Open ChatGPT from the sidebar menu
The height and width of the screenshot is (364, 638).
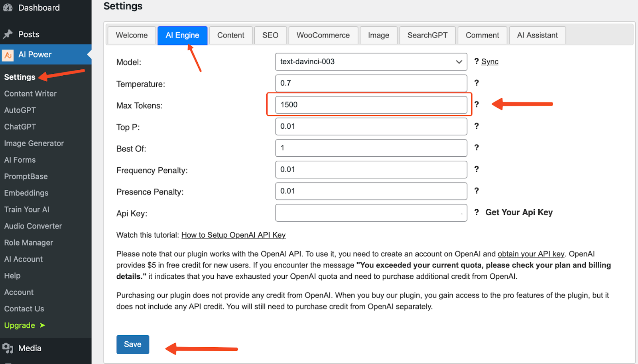point(20,126)
